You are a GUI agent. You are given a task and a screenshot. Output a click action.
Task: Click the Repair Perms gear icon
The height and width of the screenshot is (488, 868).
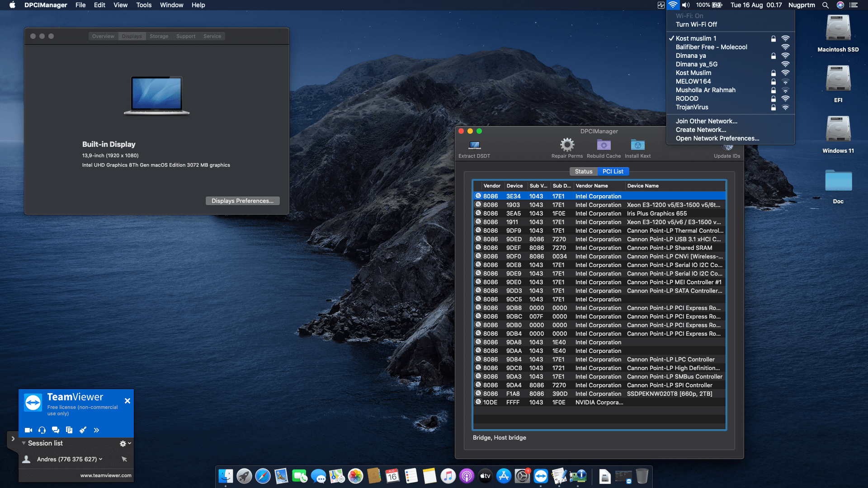[x=567, y=145]
